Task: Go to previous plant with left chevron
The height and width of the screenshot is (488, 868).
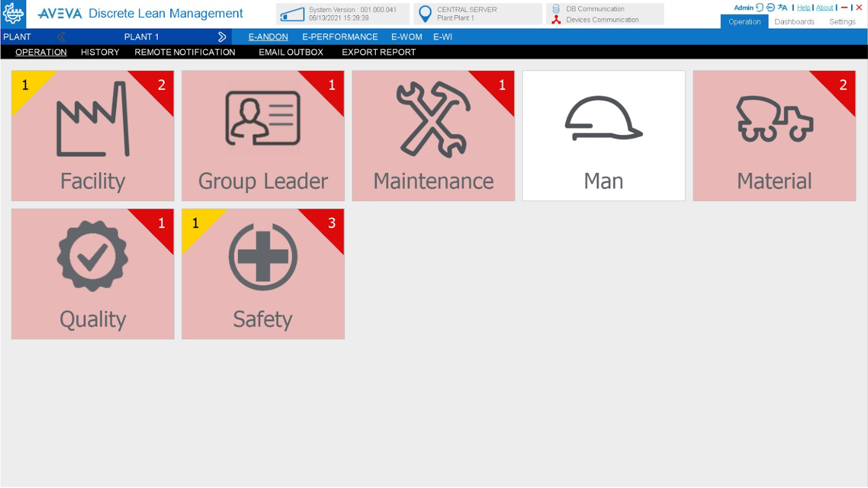Action: coord(61,37)
